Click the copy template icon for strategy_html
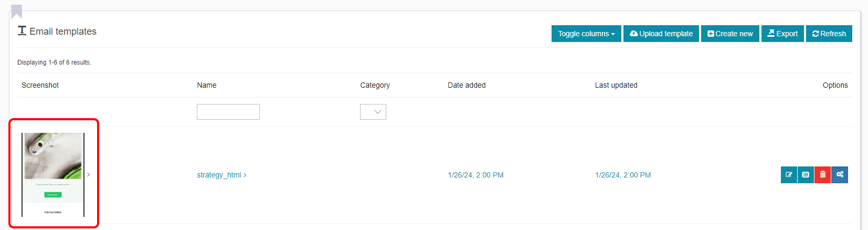 pyautogui.click(x=806, y=175)
